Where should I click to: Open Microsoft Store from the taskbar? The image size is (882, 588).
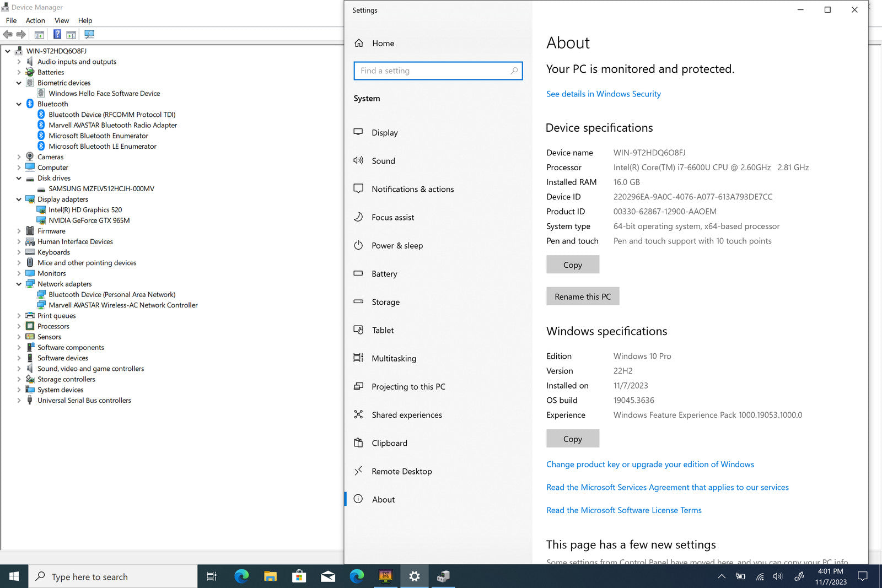tap(299, 576)
